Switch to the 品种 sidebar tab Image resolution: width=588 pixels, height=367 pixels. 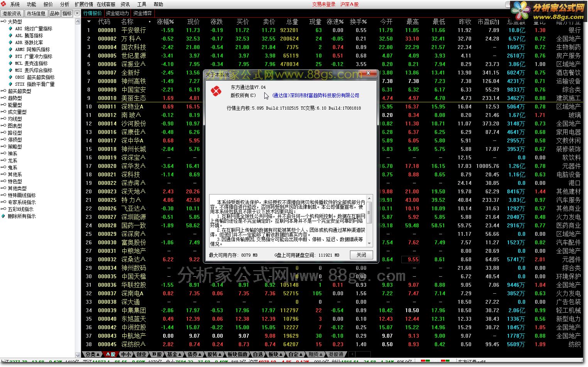tap(55, 14)
